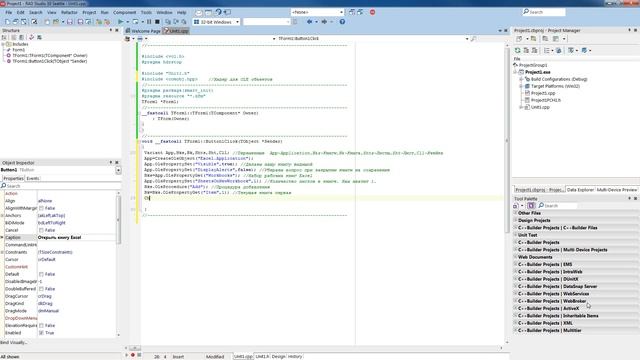Image resolution: width=640 pixels, height=360 pixels.
Task: Expand the Constraints property node
Action: click(2, 252)
